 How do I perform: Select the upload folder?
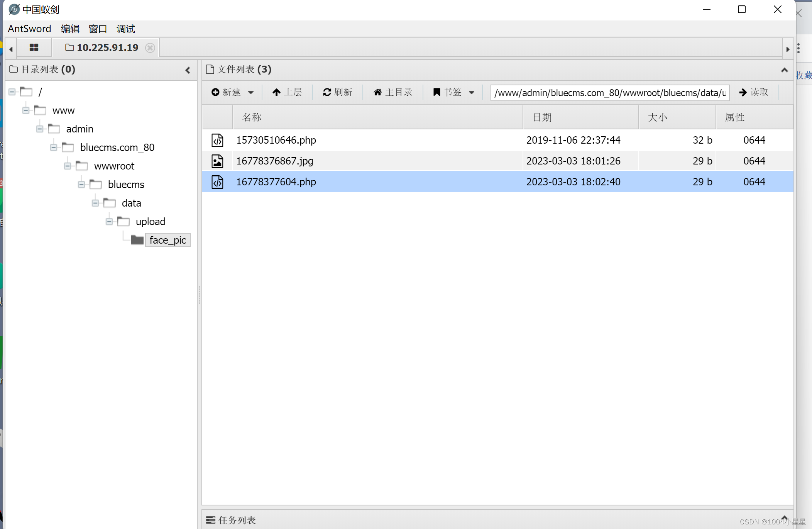tap(151, 222)
